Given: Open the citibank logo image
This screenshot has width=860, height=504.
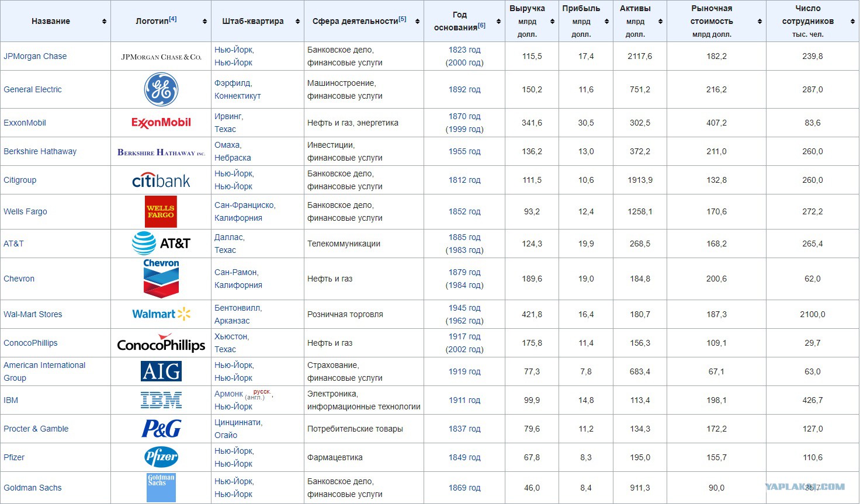Looking at the screenshot, I should point(161,180).
